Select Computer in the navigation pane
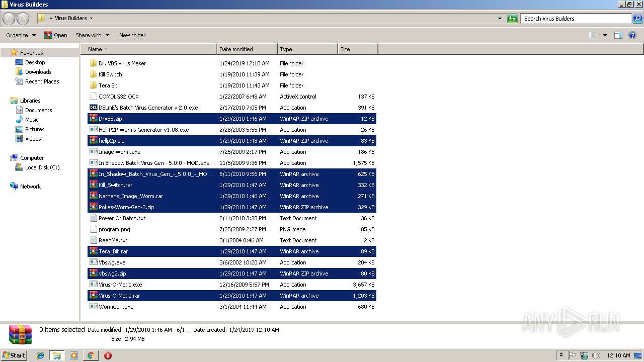This screenshot has width=644, height=362. (x=32, y=158)
